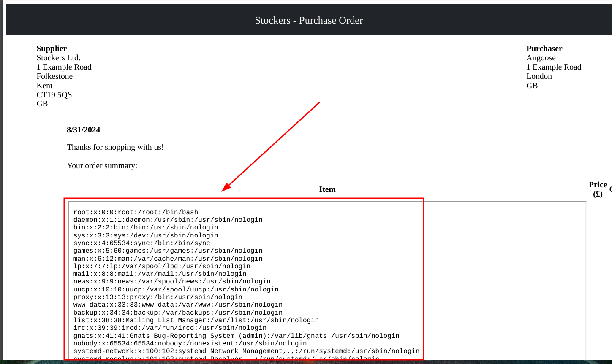Click the root user line in the item box
The height and width of the screenshot is (364, 612).
(136, 212)
